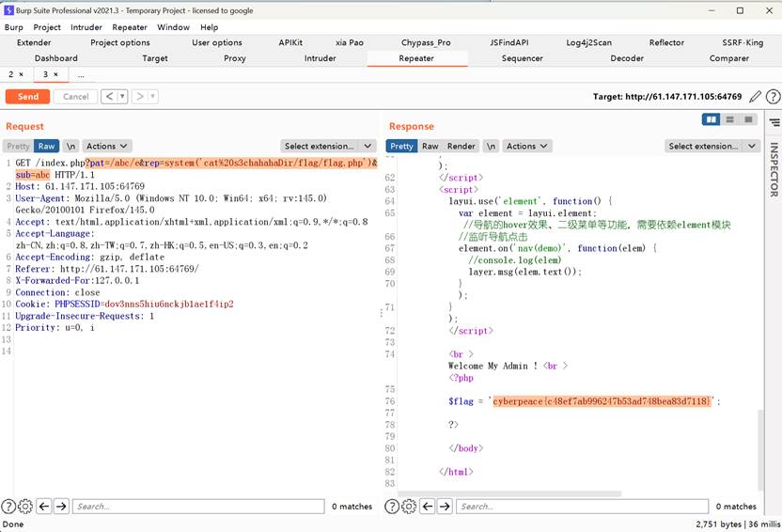Switch to Intruder tool tab

[320, 58]
